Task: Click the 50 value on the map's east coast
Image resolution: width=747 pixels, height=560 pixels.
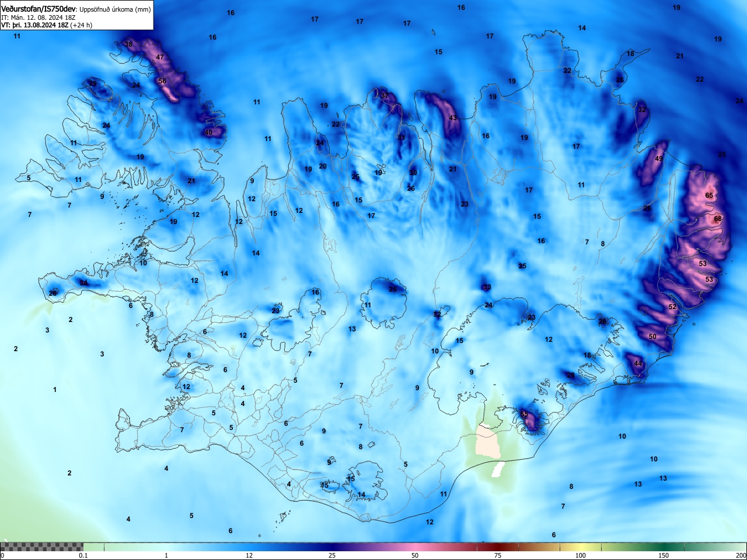Action: 652,337
